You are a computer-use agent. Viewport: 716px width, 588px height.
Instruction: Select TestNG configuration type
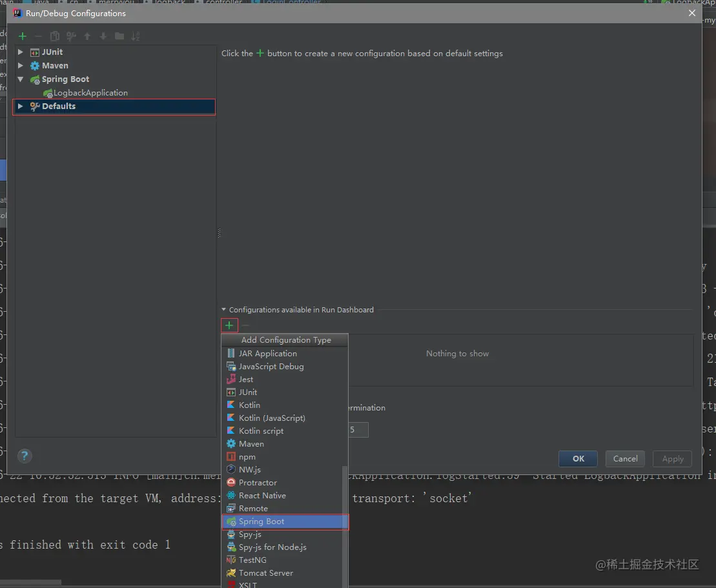(x=282, y=560)
